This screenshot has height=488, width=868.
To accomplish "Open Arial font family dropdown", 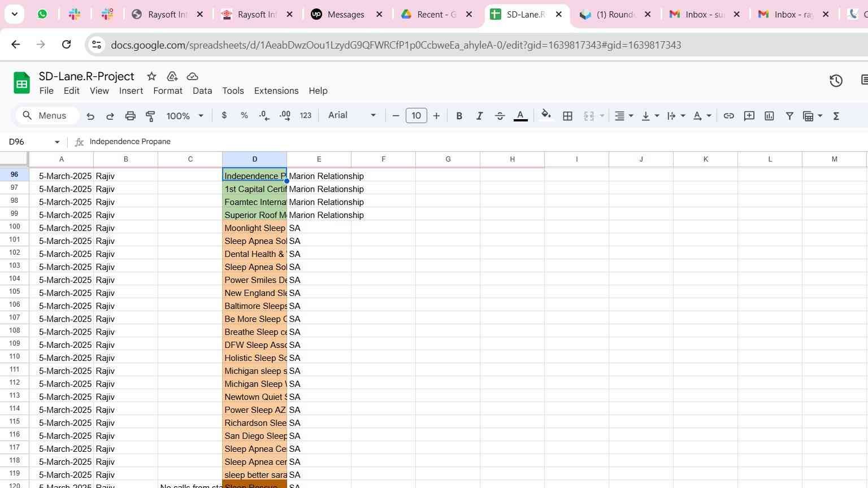I will pos(352,115).
